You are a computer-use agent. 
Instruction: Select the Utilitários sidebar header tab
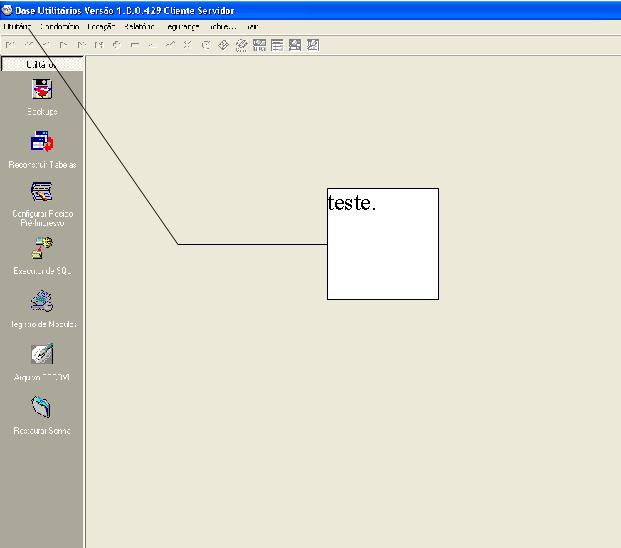coord(42,64)
